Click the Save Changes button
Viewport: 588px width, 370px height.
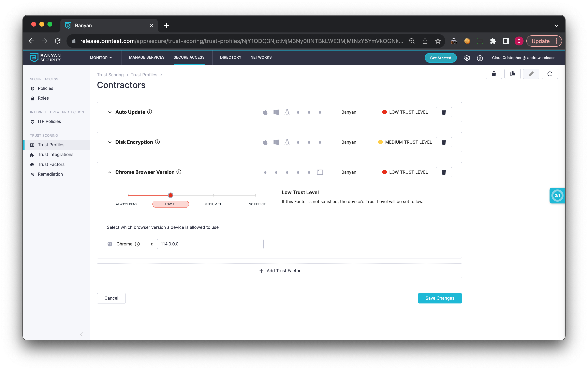pyautogui.click(x=440, y=298)
